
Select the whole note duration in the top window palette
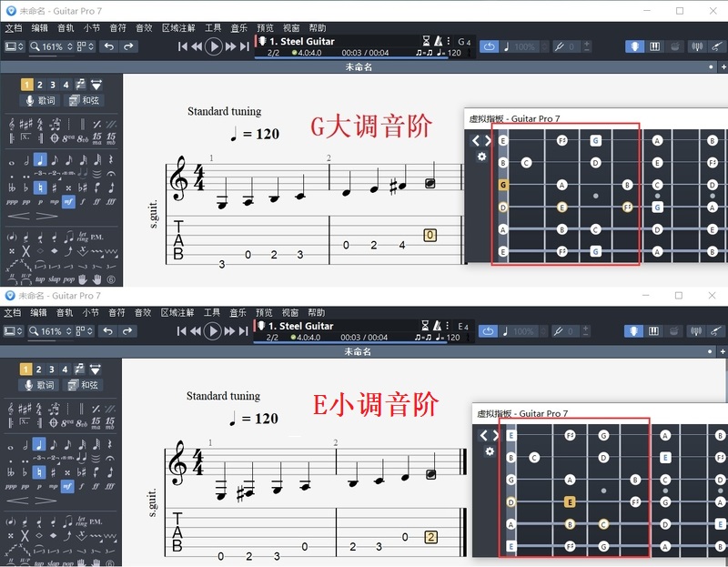point(13,162)
